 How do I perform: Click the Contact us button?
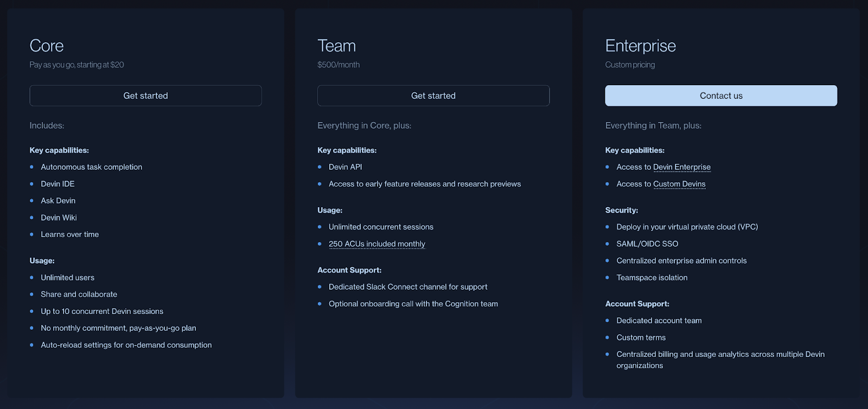(721, 95)
